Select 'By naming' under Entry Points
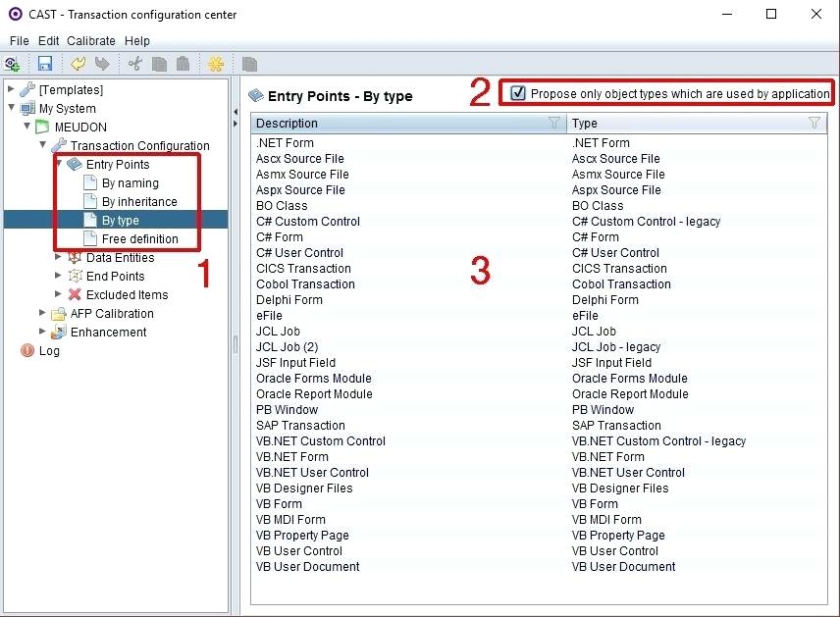840x617 pixels. (130, 183)
